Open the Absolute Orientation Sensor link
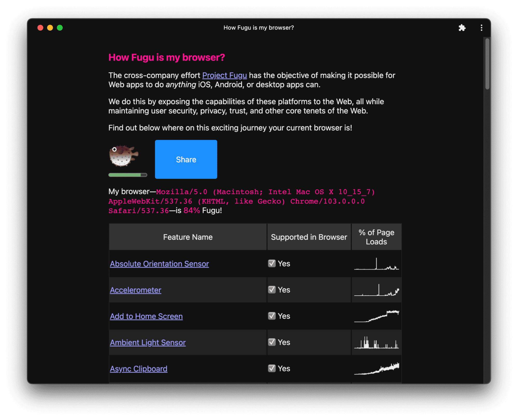 coord(159,263)
